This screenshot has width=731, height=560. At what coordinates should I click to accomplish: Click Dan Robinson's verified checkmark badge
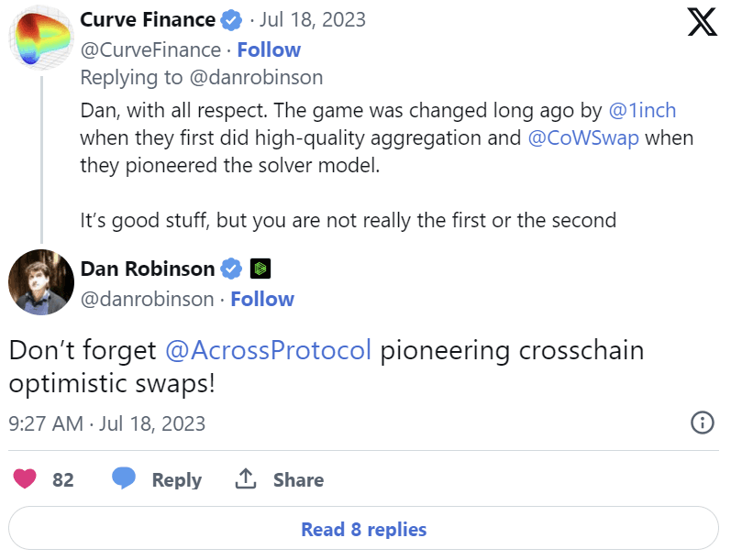(232, 269)
